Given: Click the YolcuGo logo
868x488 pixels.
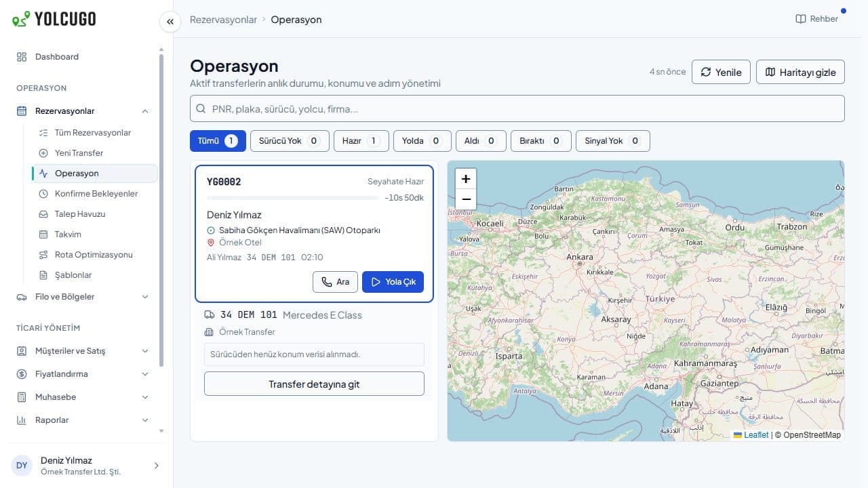Looking at the screenshot, I should (54, 18).
